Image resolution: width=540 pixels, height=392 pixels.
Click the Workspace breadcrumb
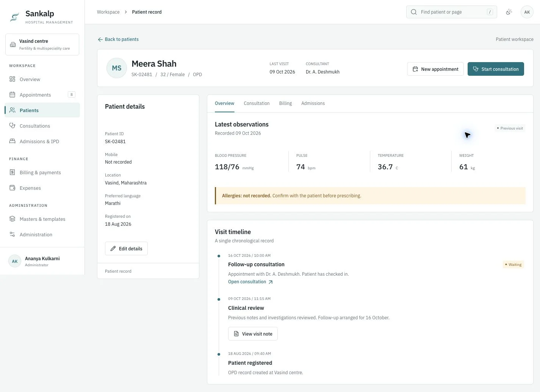[108, 12]
